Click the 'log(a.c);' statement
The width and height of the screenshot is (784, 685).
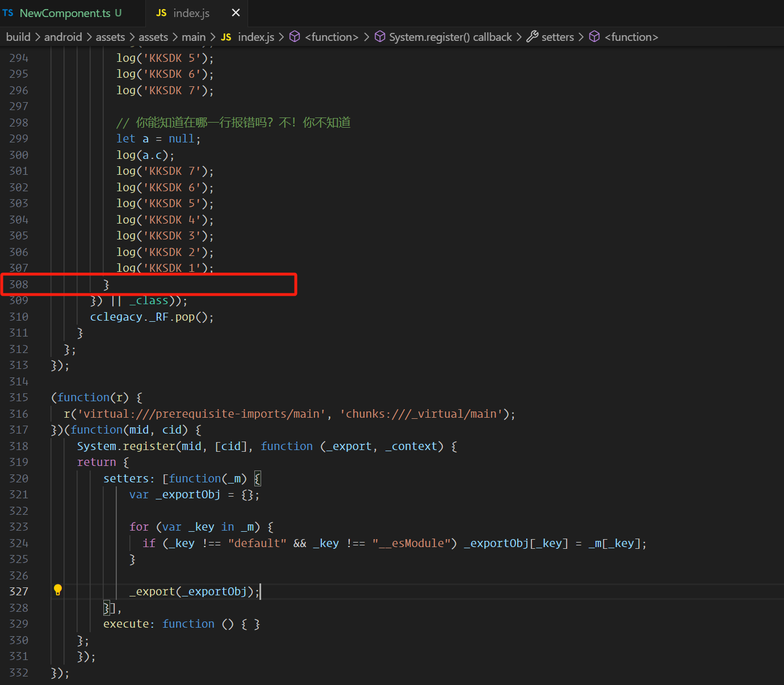coord(145,155)
